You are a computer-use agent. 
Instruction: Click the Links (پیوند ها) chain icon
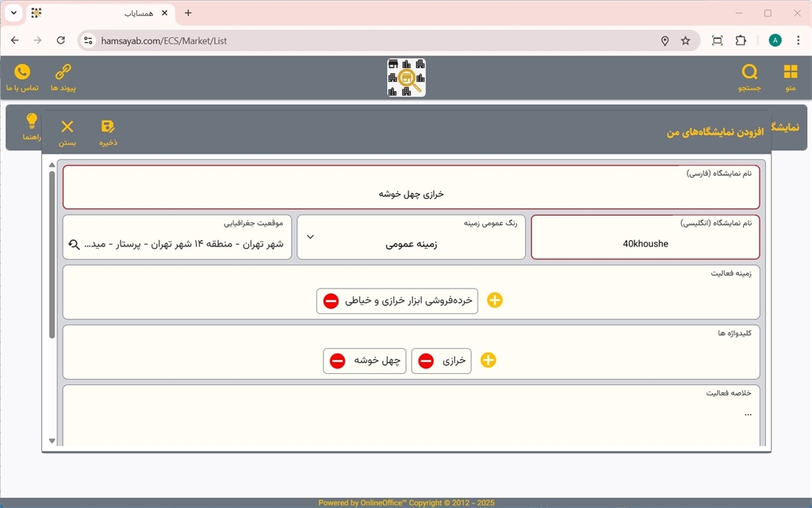(63, 72)
